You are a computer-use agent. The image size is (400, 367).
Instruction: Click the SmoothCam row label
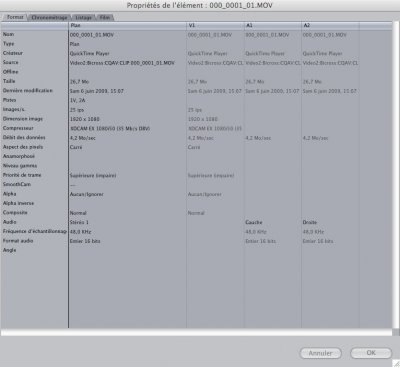(17, 184)
